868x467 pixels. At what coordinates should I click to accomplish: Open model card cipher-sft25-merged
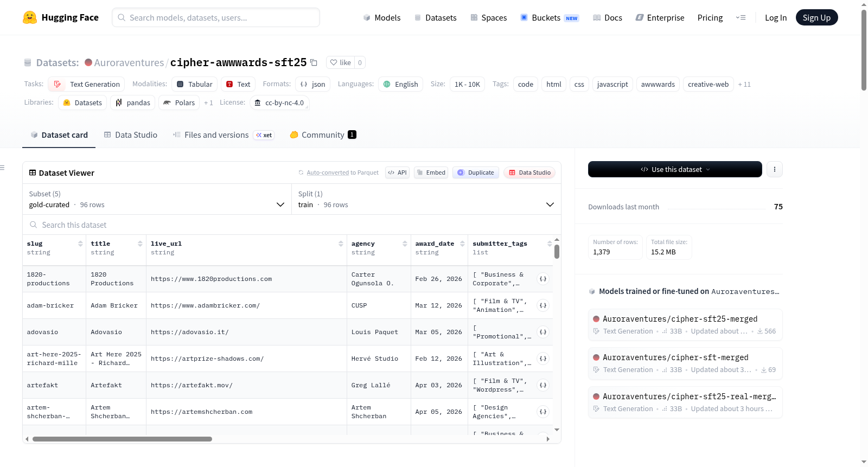click(x=685, y=324)
